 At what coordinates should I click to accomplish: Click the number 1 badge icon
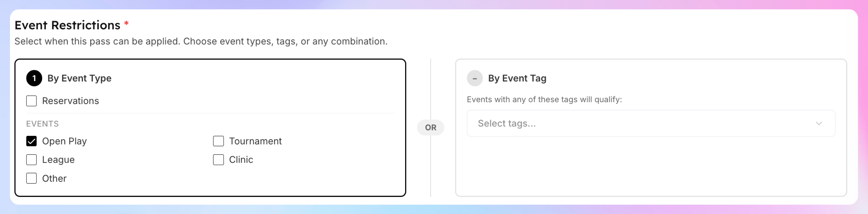coord(34,78)
